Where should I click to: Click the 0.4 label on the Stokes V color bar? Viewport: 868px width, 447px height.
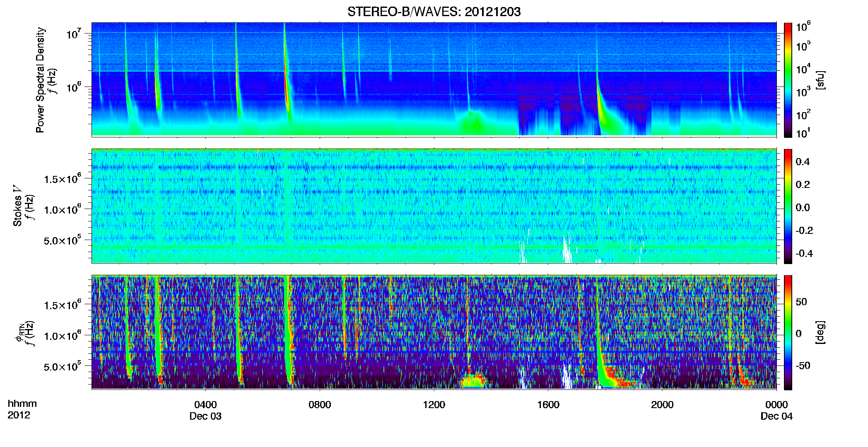pyautogui.click(x=803, y=161)
